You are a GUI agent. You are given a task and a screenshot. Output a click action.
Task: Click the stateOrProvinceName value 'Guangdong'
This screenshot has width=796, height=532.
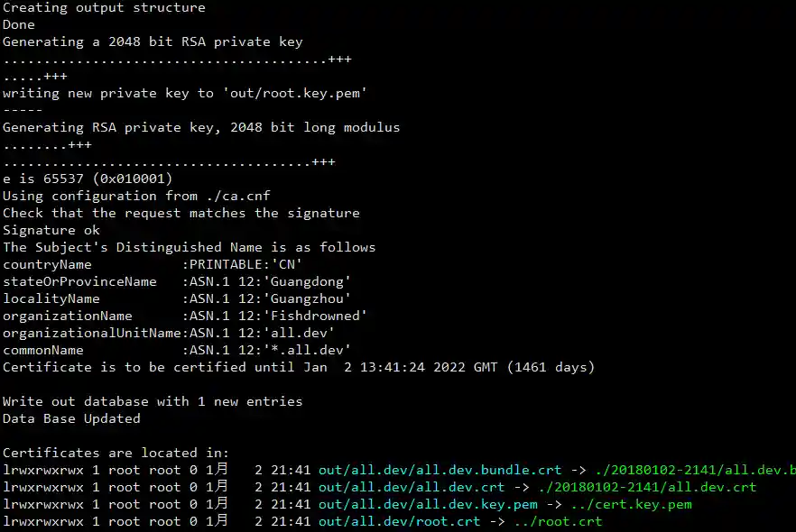tap(307, 281)
